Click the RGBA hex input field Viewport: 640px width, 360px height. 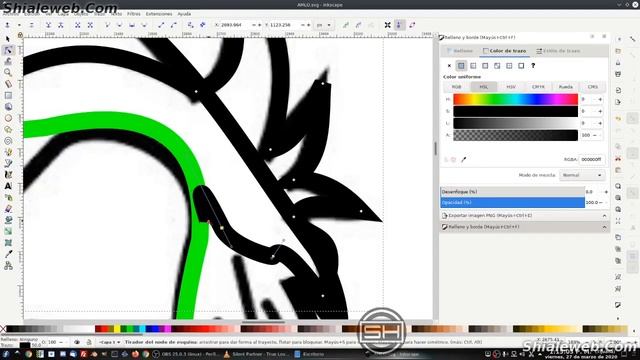pyautogui.click(x=591, y=160)
